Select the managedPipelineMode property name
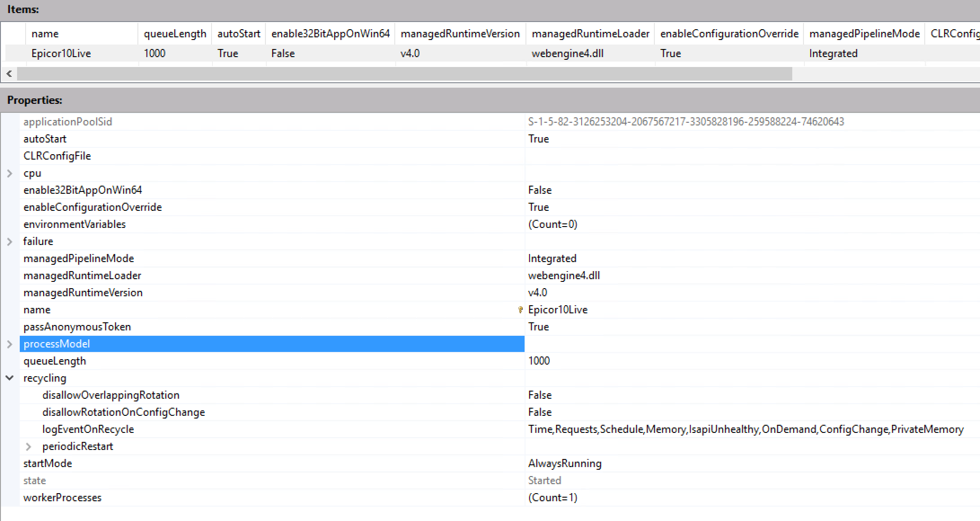Screen dimensions: 980x521 (79, 258)
